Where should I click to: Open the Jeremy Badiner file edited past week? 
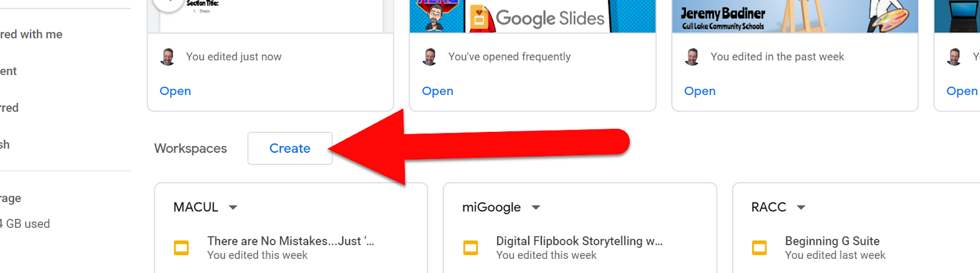pos(699,91)
